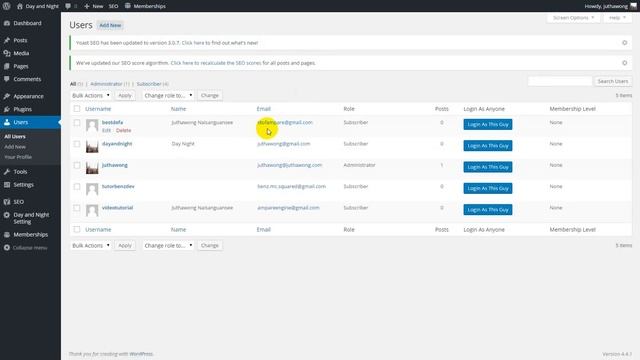The image size is (640, 360).
Task: Click the bottom Change button
Action: (210, 246)
